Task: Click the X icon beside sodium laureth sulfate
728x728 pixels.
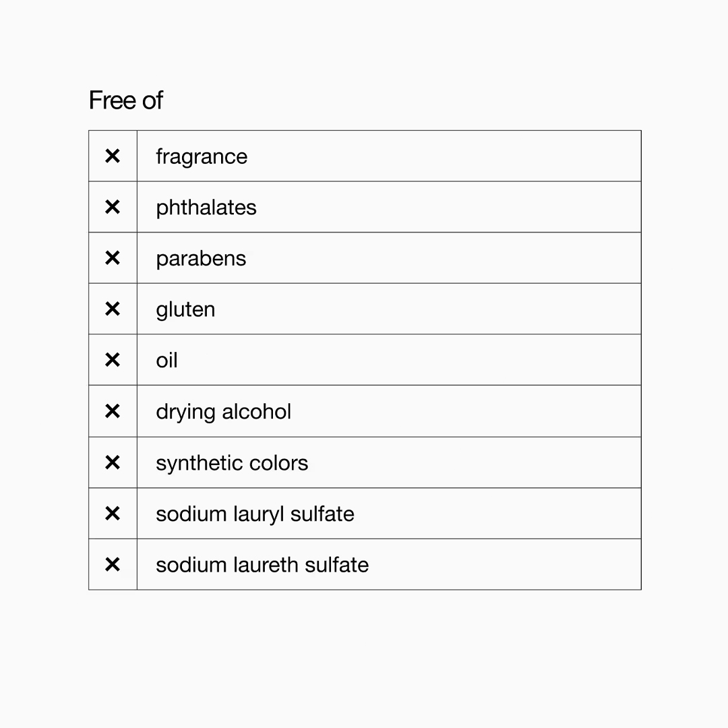Action: (113, 564)
